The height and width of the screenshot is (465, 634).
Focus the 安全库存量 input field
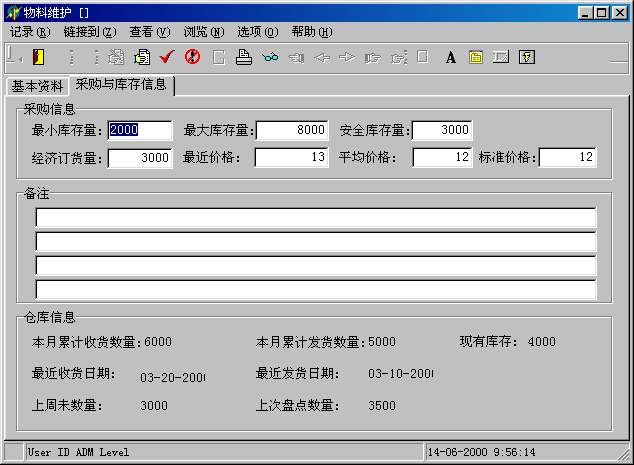441,130
